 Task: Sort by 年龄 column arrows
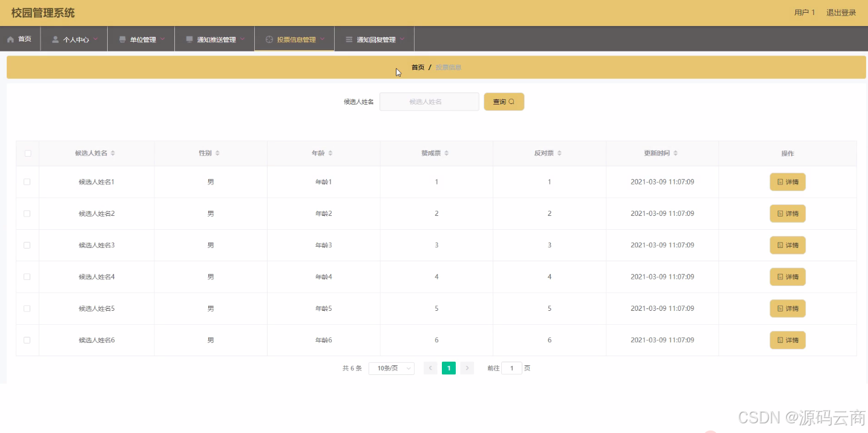tap(330, 154)
